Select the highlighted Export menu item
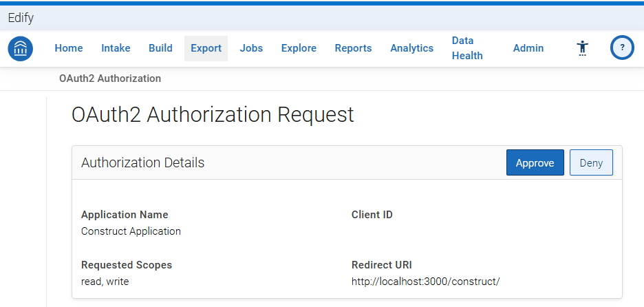Screen dimensions: 644x307 206,48
